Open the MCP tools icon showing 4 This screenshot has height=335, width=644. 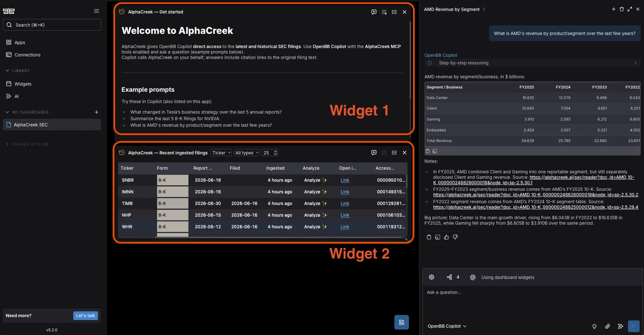point(453,277)
